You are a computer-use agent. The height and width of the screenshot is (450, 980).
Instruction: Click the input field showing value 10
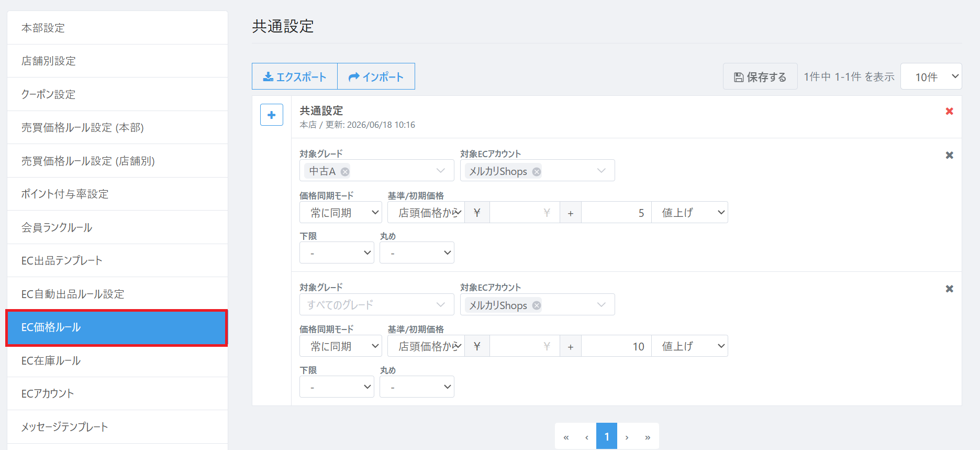coord(617,346)
